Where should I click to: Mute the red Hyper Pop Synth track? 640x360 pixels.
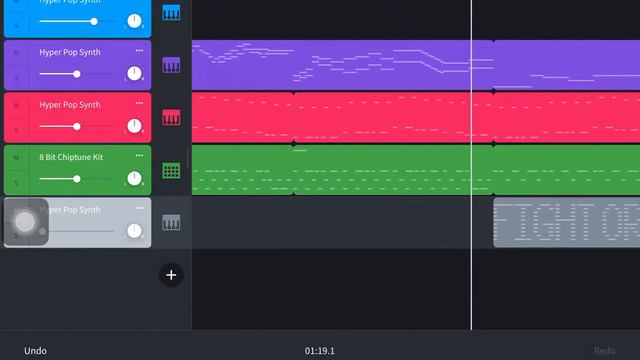point(16,105)
